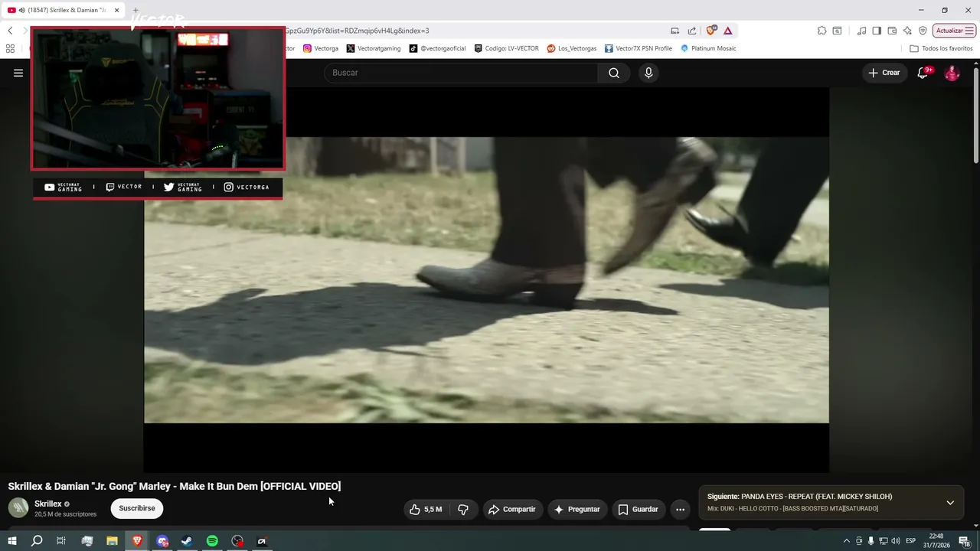This screenshot has width=980, height=551.
Task: Open Steam from the taskbar
Action: coord(187,541)
